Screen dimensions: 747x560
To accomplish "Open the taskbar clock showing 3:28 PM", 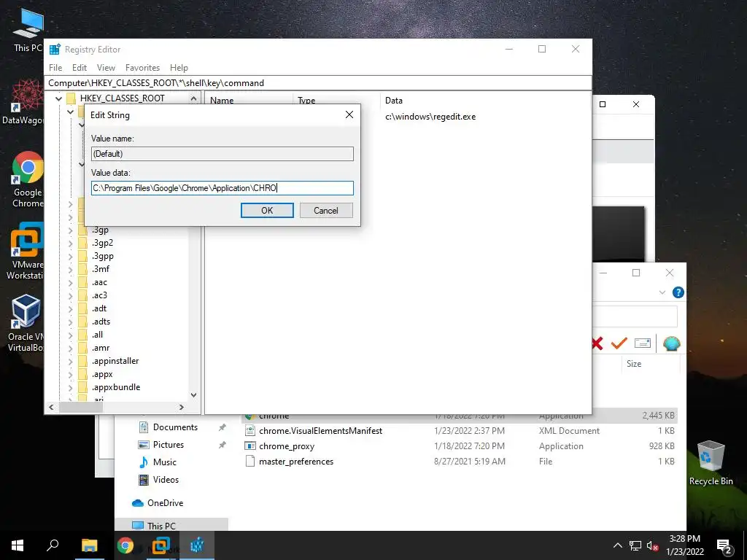I will [x=684, y=545].
